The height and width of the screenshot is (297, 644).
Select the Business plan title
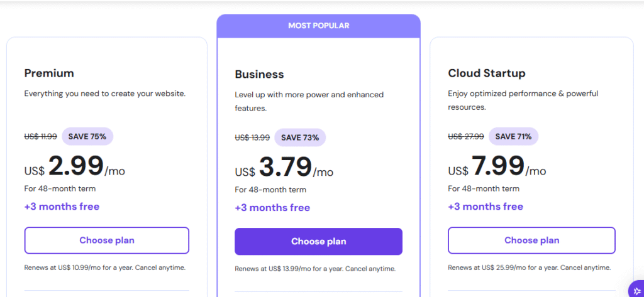(x=259, y=74)
